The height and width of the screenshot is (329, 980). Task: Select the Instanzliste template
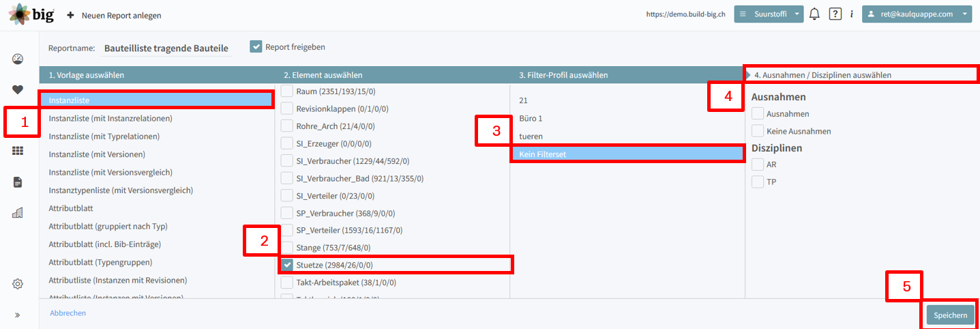click(157, 100)
